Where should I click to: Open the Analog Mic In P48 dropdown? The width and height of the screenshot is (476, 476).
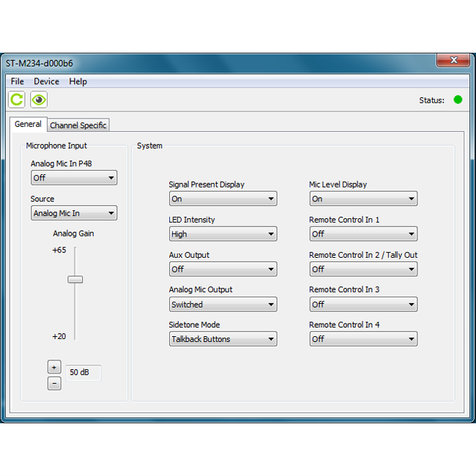coord(74,178)
